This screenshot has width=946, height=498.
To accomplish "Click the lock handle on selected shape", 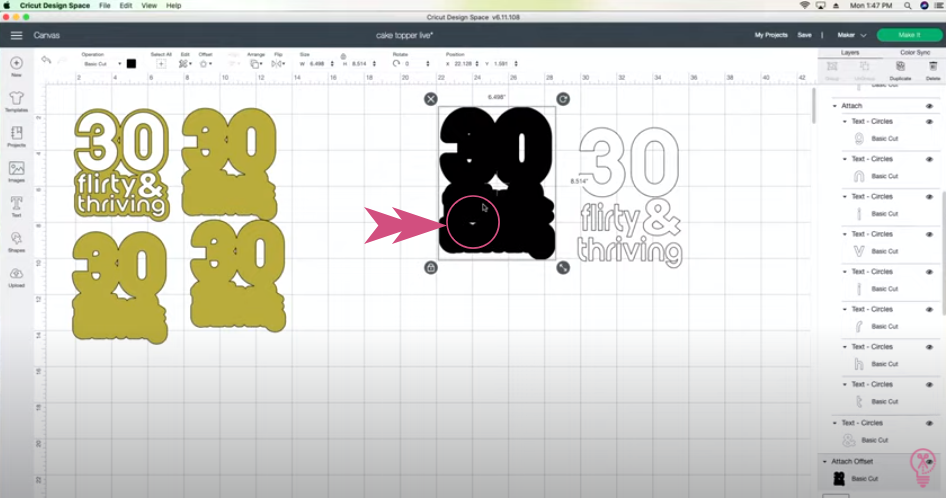I will click(x=430, y=267).
